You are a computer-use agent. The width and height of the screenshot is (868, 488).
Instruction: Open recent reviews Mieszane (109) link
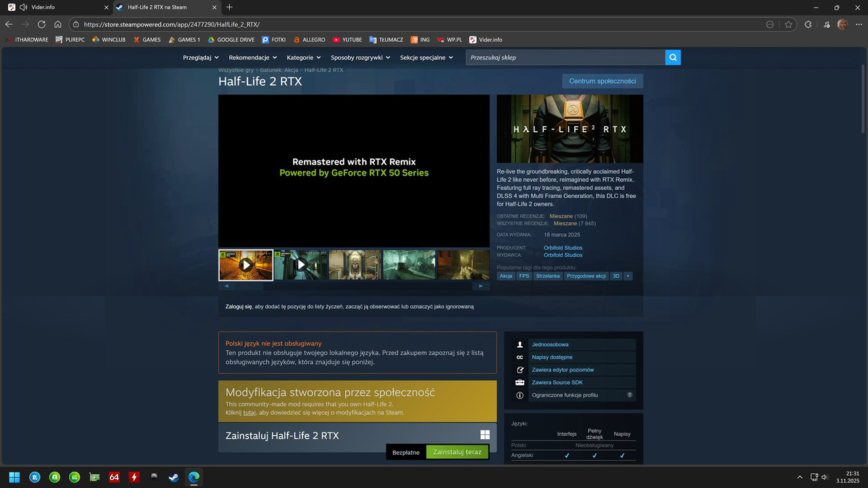[568, 216]
